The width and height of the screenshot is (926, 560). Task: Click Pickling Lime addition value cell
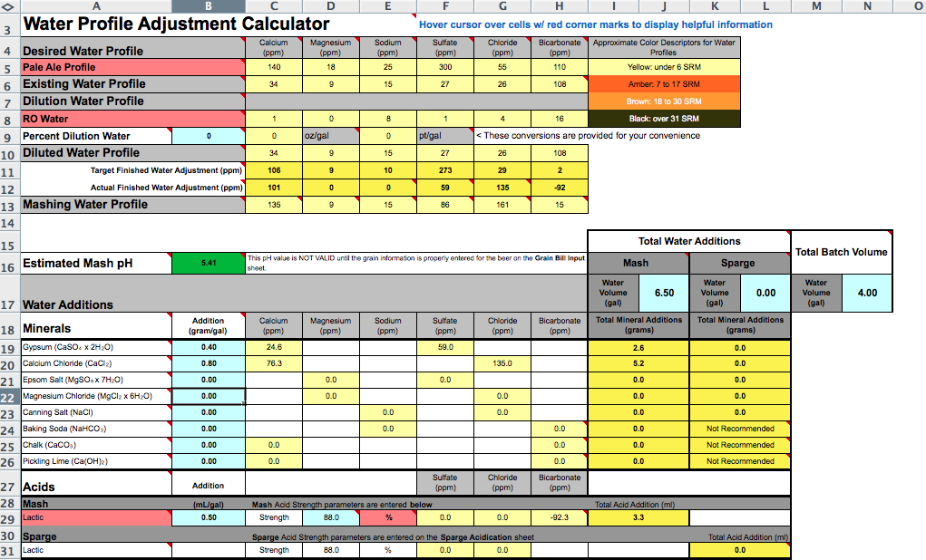(209, 461)
